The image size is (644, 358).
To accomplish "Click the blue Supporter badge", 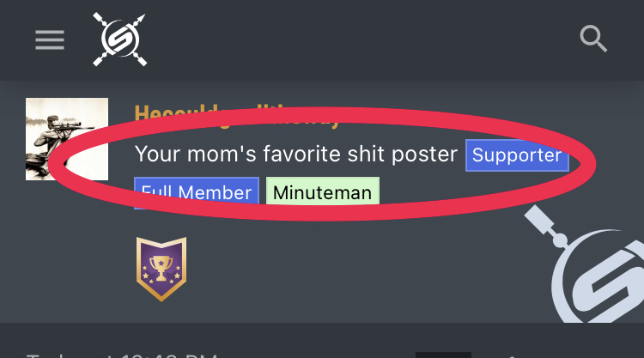I will 517,155.
